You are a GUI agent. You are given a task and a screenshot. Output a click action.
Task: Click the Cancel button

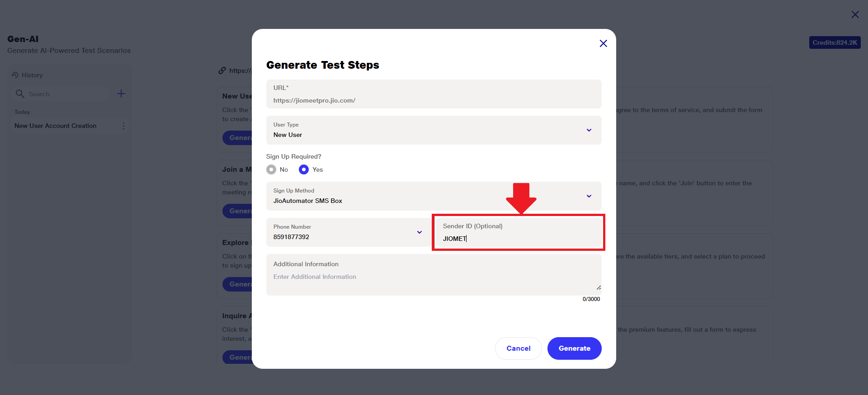click(x=518, y=348)
